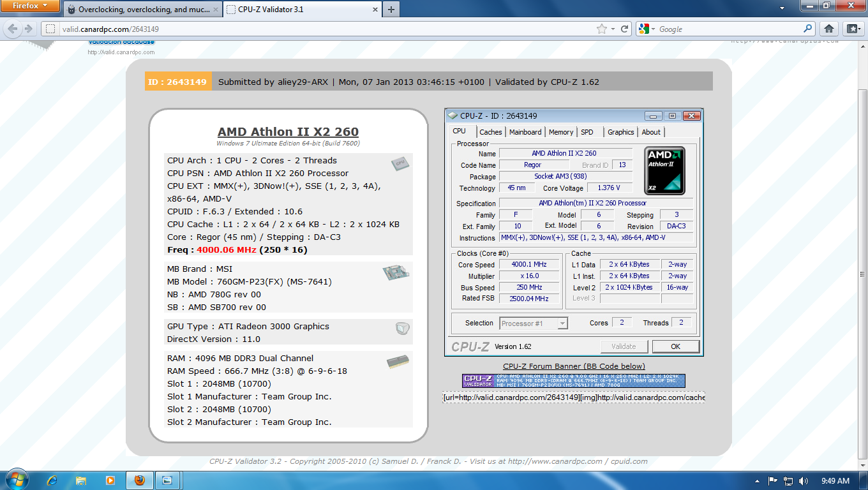Open the URL history dropdown arrow
Image resolution: width=868 pixels, height=490 pixels.
(x=613, y=29)
